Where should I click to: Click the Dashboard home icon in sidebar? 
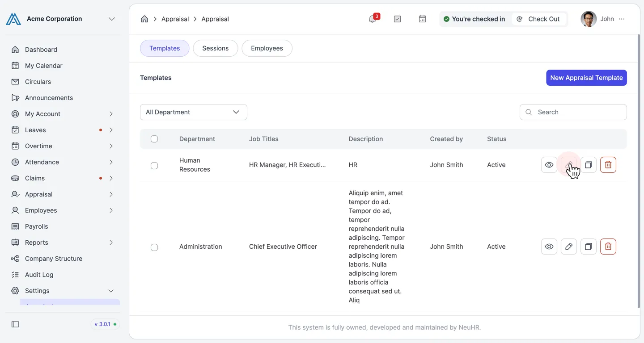click(x=15, y=50)
